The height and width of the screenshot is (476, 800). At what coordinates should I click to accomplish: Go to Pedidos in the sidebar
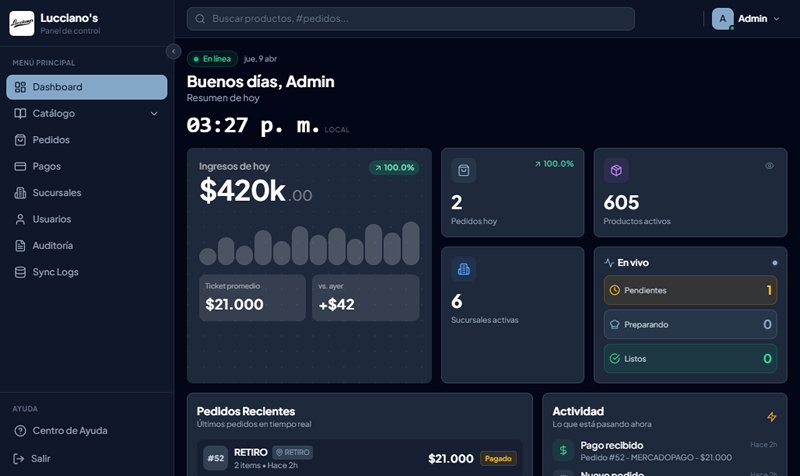click(51, 140)
